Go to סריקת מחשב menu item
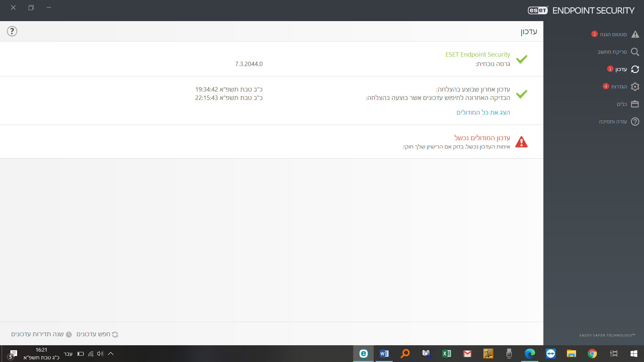The width and height of the screenshot is (644, 362). (612, 52)
